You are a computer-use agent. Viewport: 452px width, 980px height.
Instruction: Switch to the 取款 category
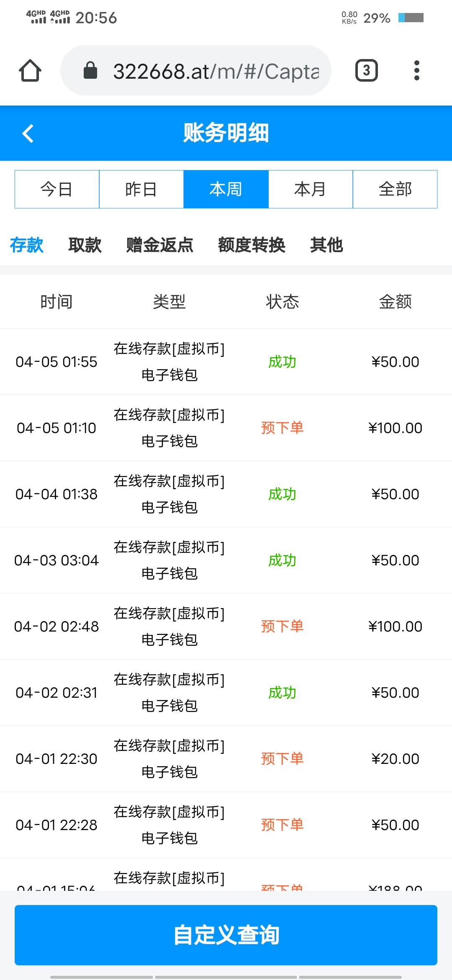(85, 245)
